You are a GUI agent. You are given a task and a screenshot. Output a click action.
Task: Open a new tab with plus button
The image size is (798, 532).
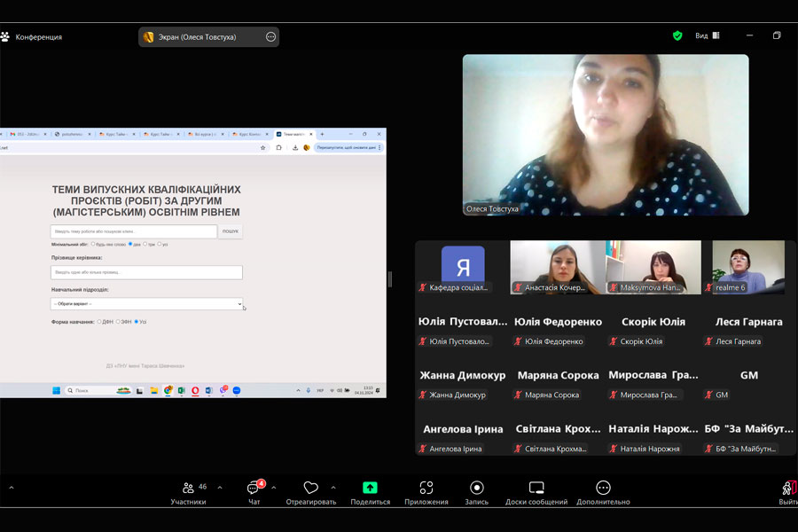(322, 135)
